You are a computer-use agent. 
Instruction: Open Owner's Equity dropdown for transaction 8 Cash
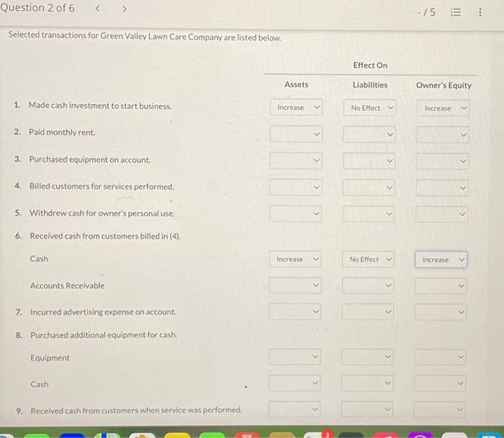coord(440,383)
